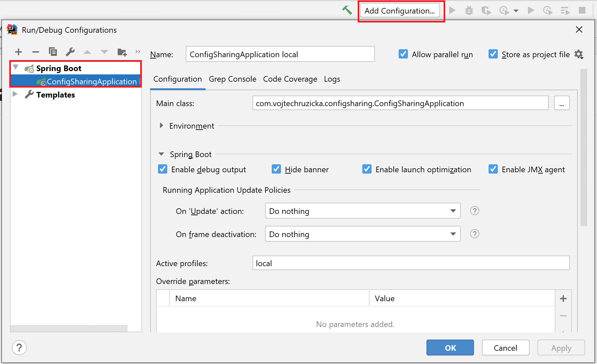Copy the configuration using the duplicate icon
This screenshot has width=597, height=364.
53,52
